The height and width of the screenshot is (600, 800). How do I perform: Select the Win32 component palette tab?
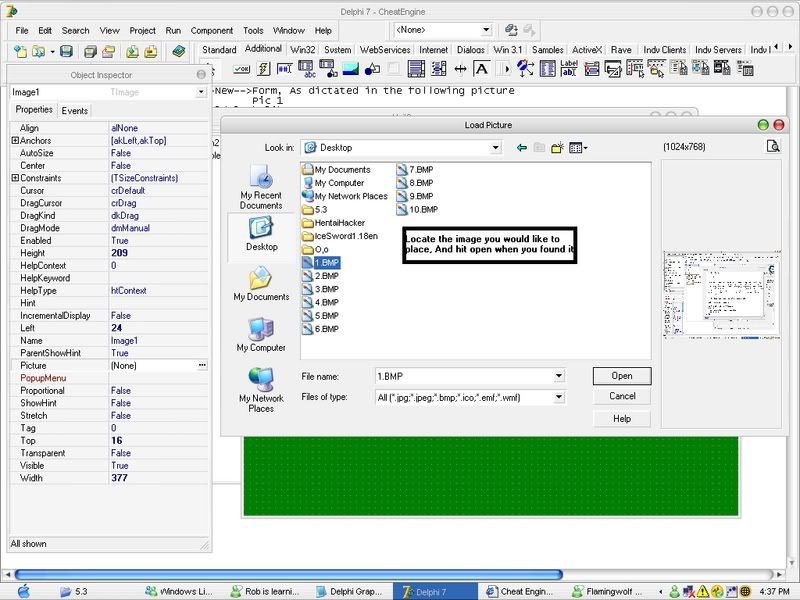[x=302, y=49]
